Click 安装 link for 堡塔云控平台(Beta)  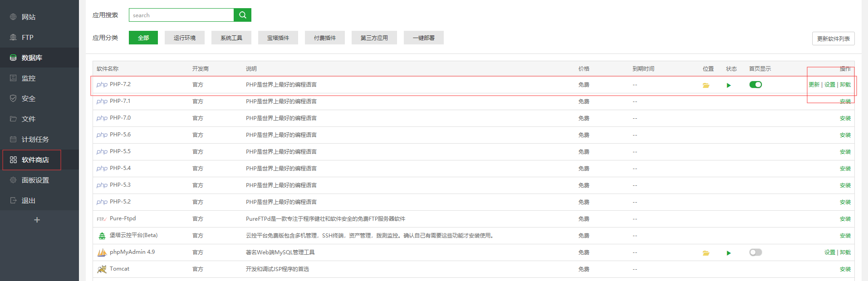845,236
